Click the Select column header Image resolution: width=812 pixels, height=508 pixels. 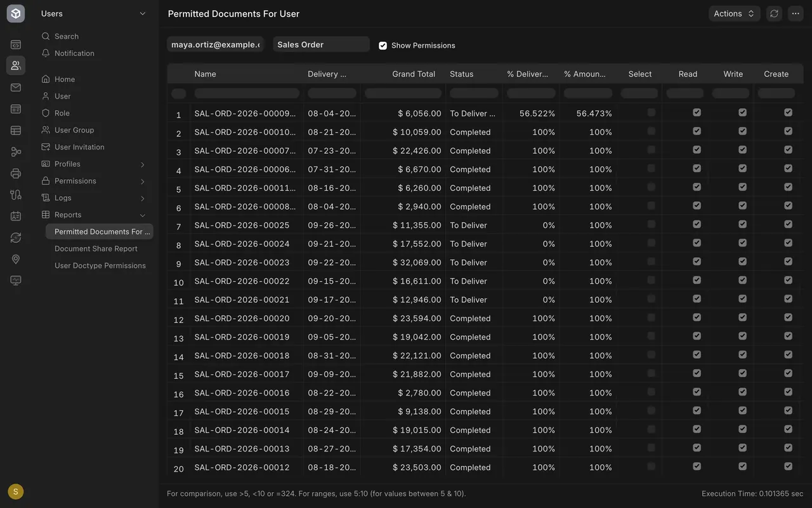(x=640, y=74)
